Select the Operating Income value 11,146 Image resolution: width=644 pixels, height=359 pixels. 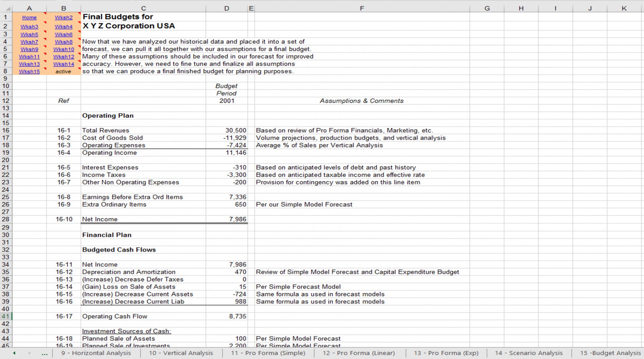click(227, 153)
